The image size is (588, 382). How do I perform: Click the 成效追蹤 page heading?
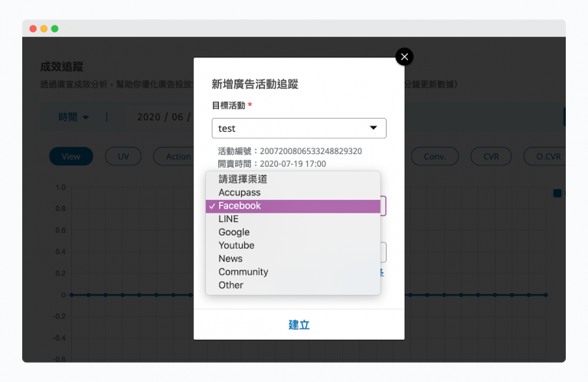tap(62, 67)
